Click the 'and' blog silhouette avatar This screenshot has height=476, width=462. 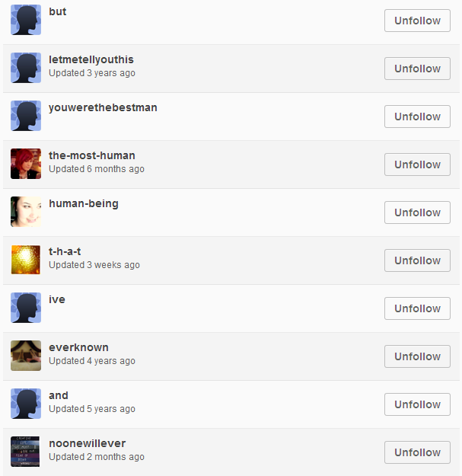26,404
